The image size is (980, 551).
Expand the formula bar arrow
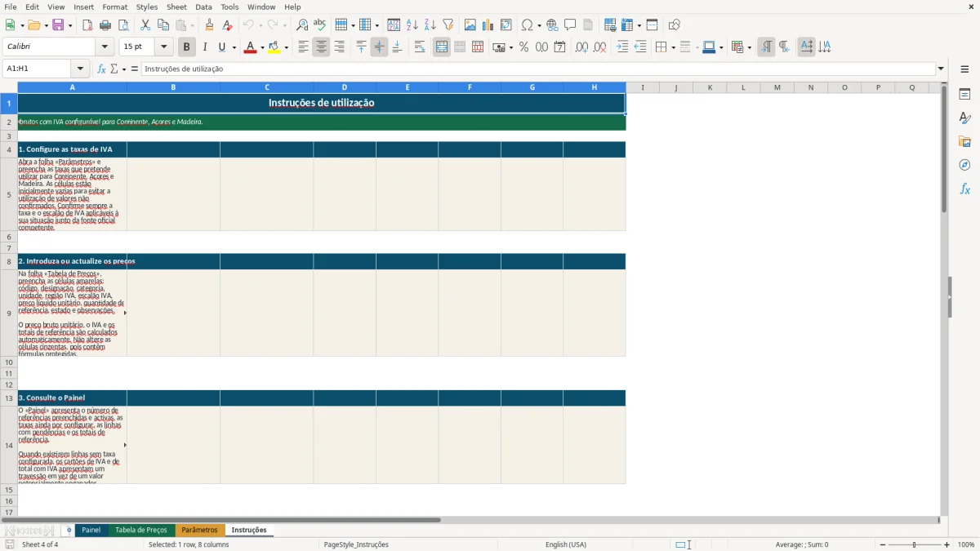click(941, 69)
